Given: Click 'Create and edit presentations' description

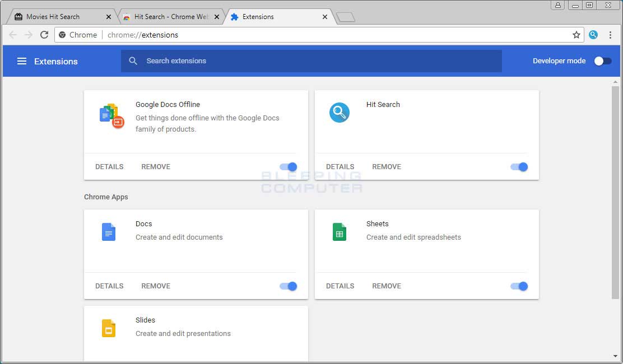Looking at the screenshot, I should pyautogui.click(x=183, y=333).
